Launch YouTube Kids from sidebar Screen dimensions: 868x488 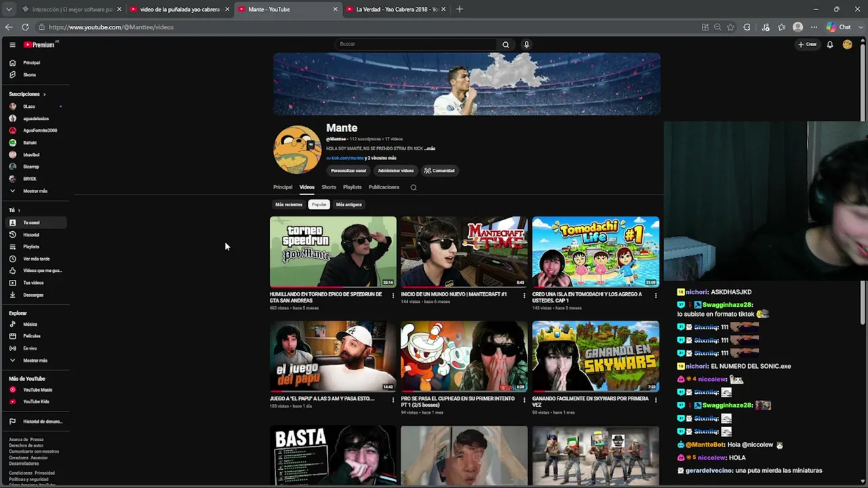pos(36,402)
